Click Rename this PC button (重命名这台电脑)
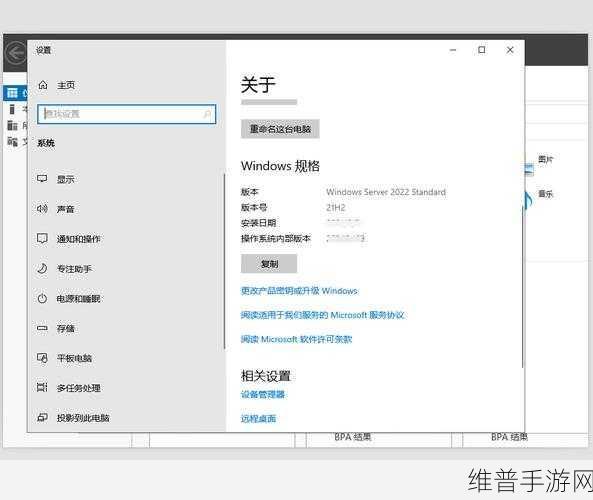The height and width of the screenshot is (500, 593). pyautogui.click(x=280, y=129)
